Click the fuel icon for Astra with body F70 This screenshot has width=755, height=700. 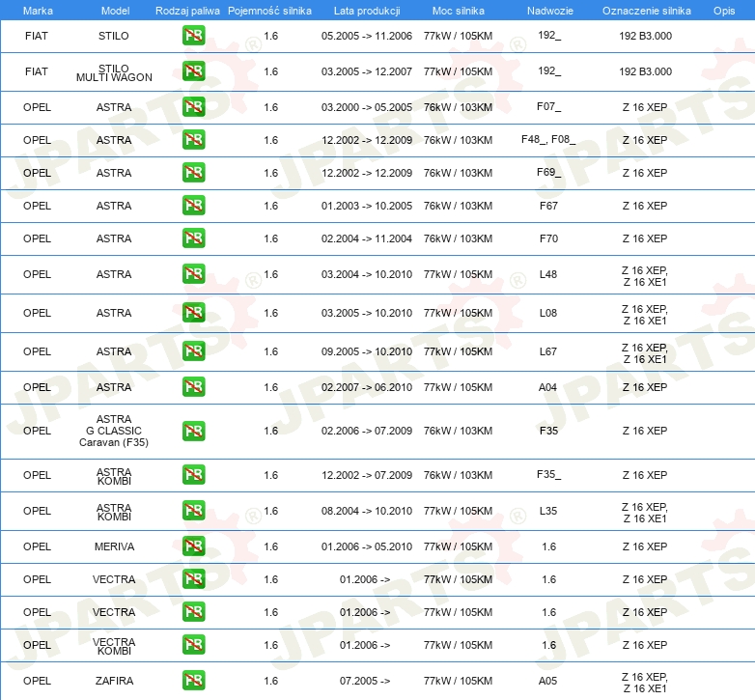[x=193, y=238]
